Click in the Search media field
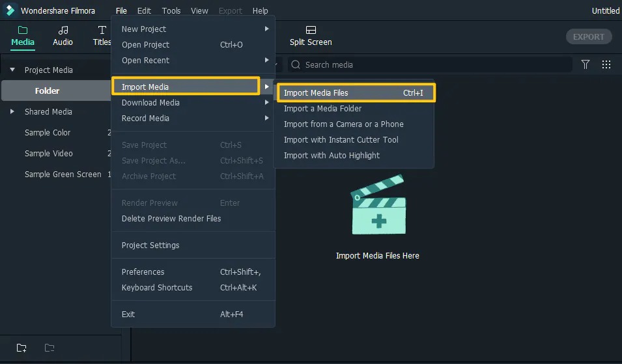The height and width of the screenshot is (364, 622). [430, 64]
